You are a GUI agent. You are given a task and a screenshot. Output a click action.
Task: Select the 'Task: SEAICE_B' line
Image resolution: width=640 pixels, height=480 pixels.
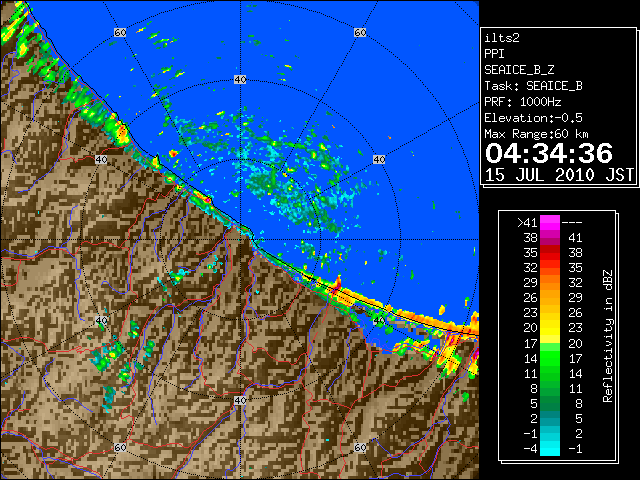[x=533, y=86]
